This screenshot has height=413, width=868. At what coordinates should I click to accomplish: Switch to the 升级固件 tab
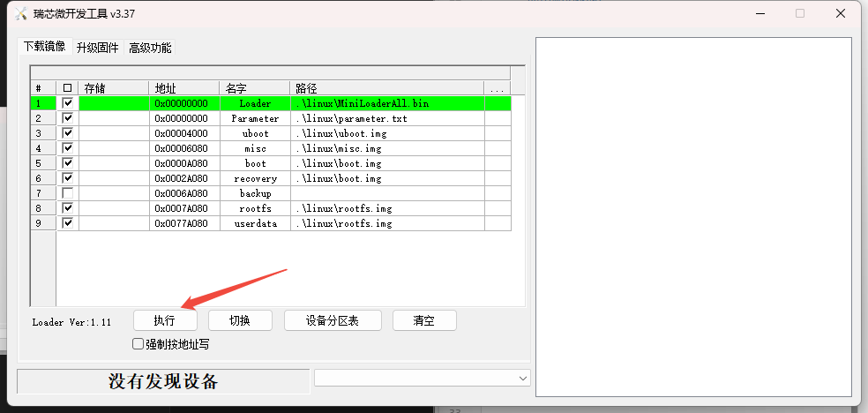point(97,48)
